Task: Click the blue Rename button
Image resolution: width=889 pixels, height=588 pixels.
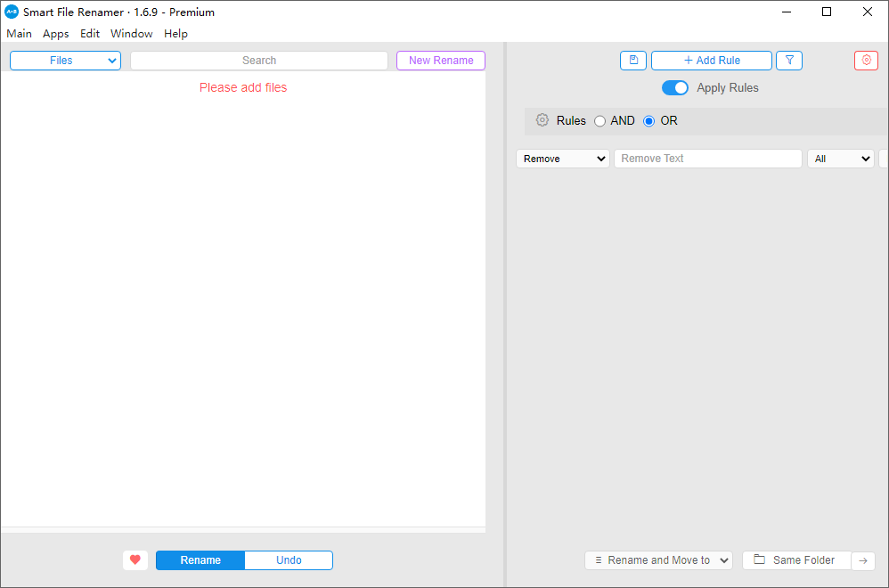Action: pyautogui.click(x=200, y=560)
